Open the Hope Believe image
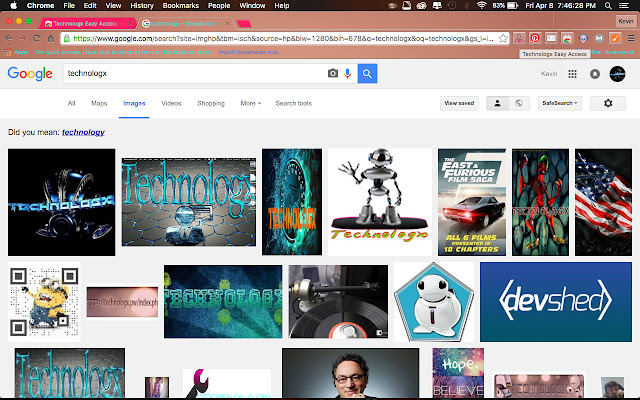 coord(458,373)
